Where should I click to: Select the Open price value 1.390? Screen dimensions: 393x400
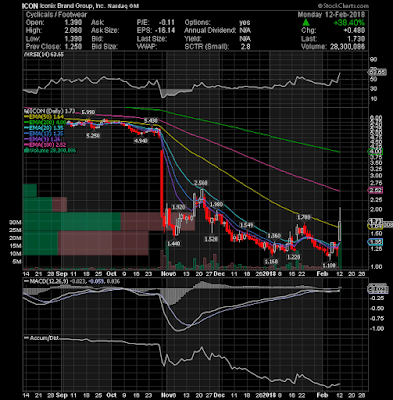[73, 23]
